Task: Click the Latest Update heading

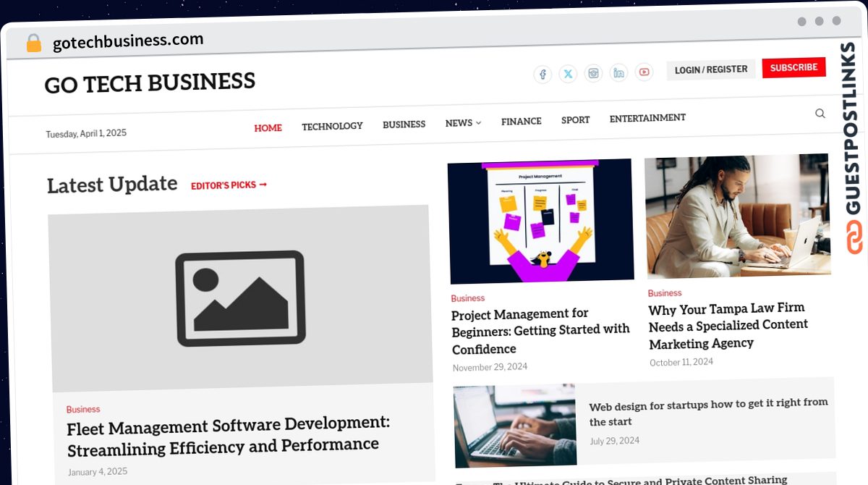Action: point(112,185)
